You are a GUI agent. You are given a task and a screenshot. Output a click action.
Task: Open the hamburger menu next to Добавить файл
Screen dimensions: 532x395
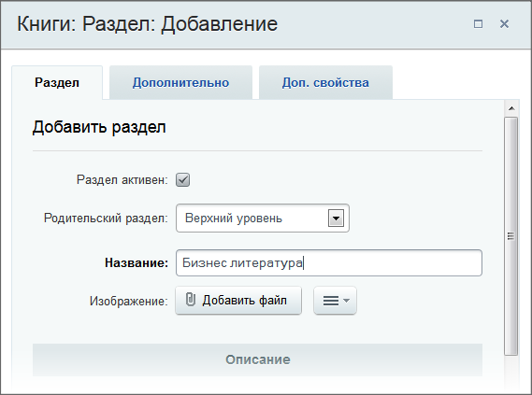pos(335,301)
